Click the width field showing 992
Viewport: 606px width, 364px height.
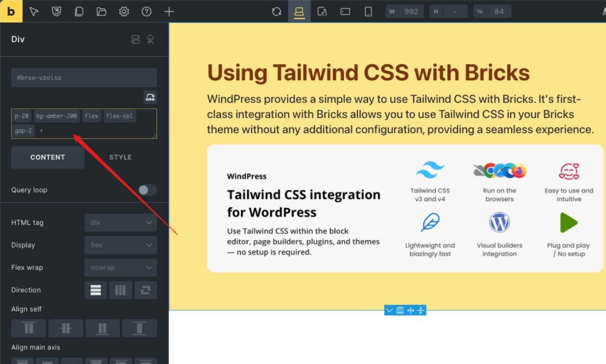pos(411,11)
